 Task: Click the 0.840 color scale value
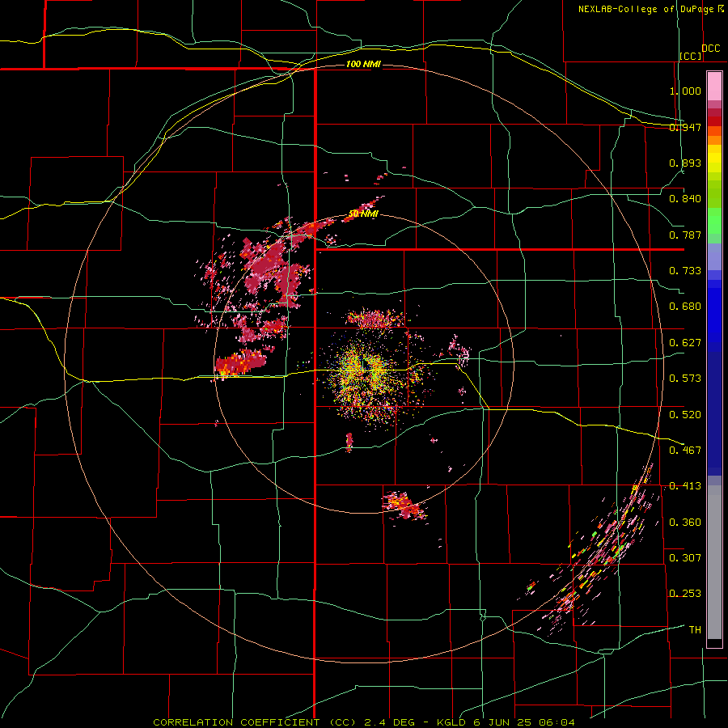[685, 198]
